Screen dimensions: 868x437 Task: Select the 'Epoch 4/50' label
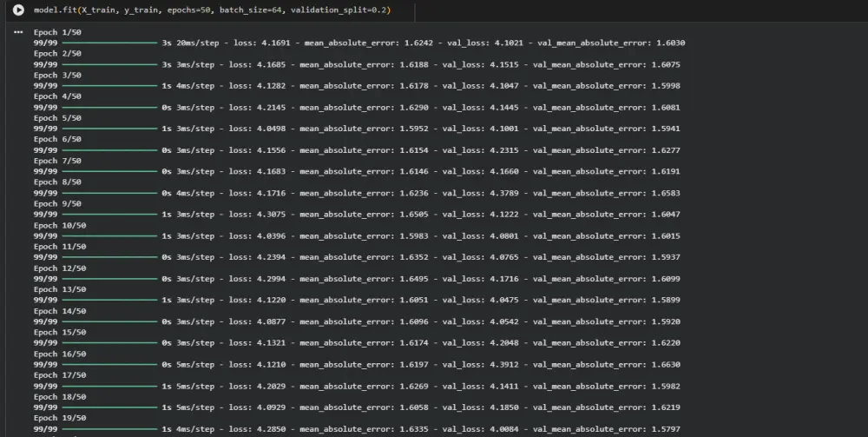(x=57, y=96)
